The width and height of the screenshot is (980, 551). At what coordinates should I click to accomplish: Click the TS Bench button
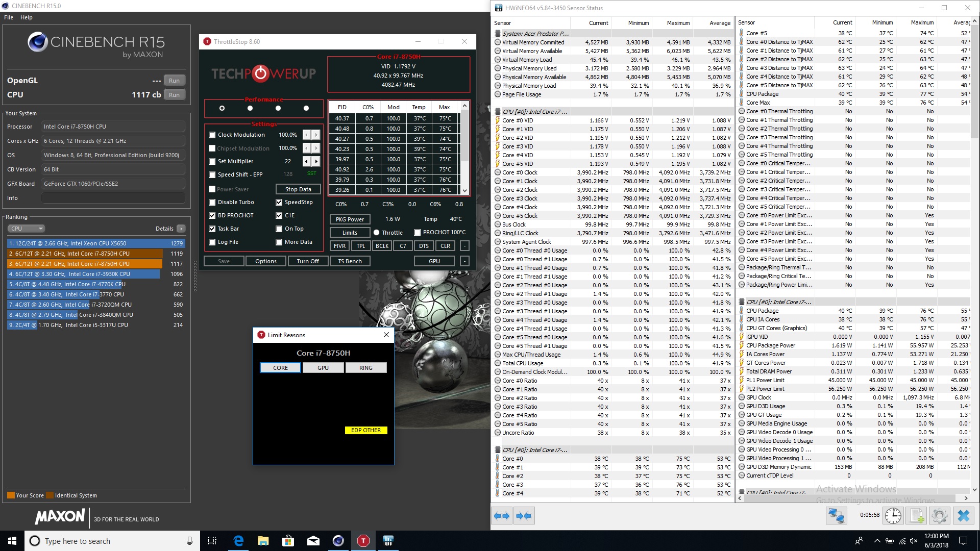[350, 261]
